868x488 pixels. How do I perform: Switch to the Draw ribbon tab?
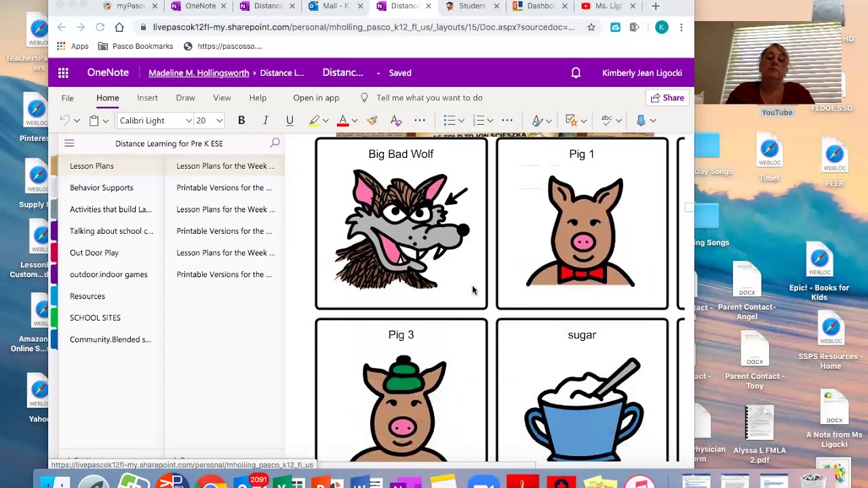point(185,98)
